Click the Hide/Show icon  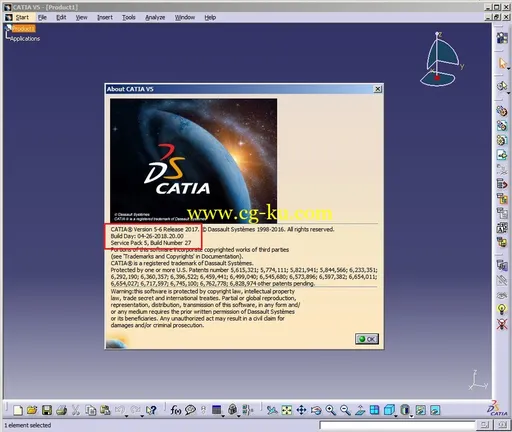421,410
